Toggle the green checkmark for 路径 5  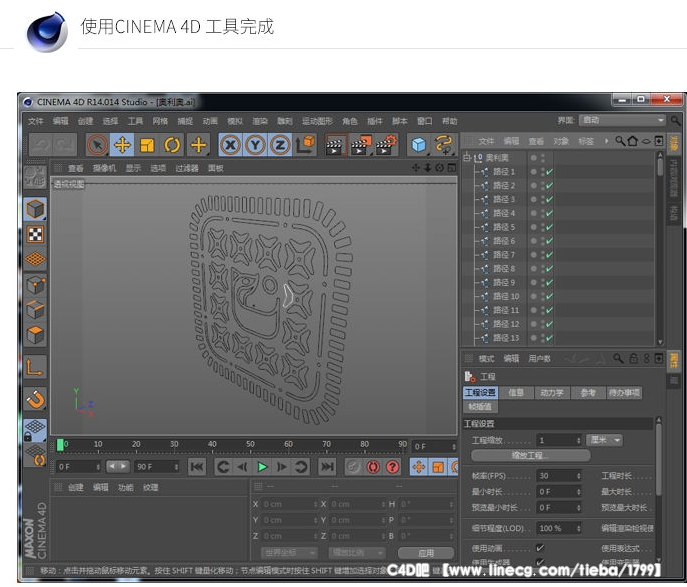pos(549,227)
